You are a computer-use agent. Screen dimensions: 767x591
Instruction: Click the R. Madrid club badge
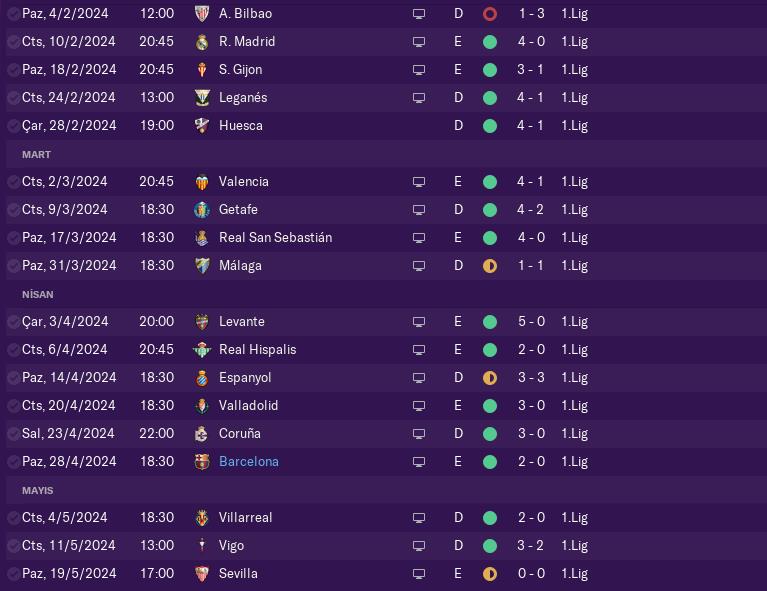(201, 42)
